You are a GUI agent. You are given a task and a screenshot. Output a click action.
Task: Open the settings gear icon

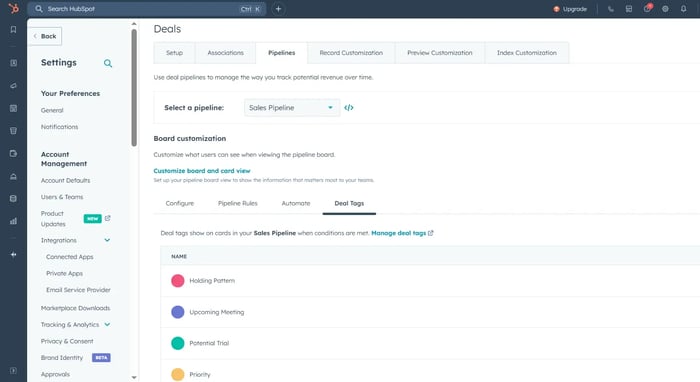point(665,9)
